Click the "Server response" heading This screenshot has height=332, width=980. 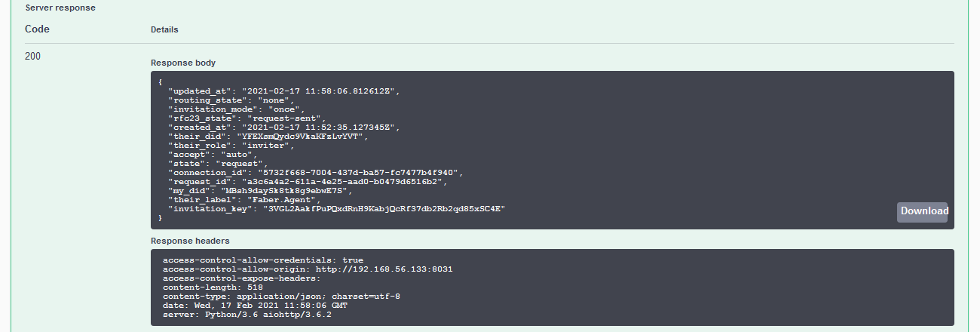point(60,8)
